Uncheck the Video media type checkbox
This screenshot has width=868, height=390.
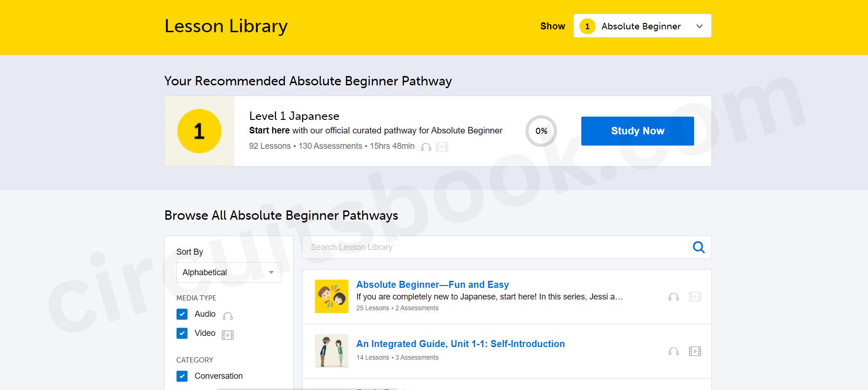[182, 333]
